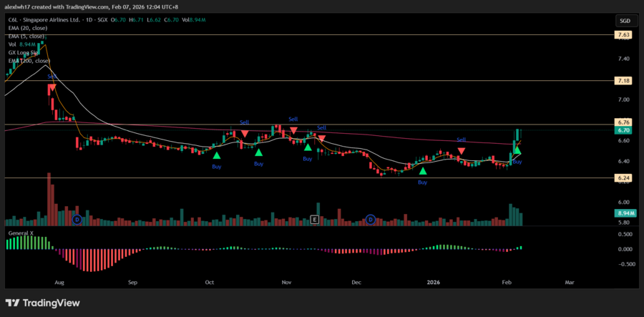Select the green Buy arrow in early February
This screenshot has height=317, width=644.
coord(517,150)
